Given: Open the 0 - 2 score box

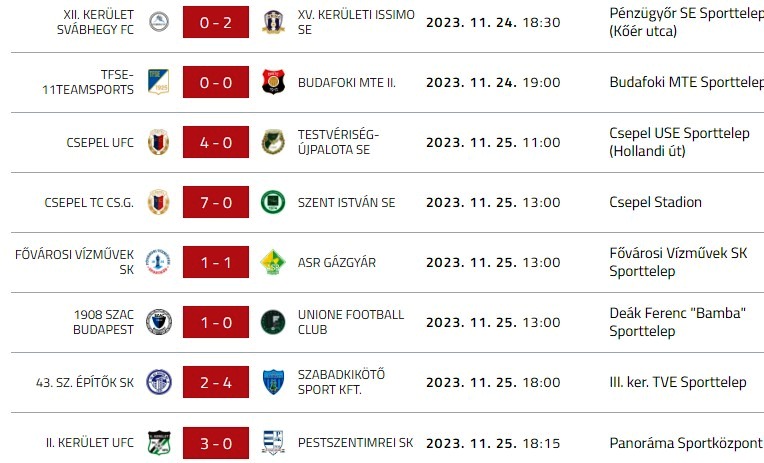Looking at the screenshot, I should tap(216, 22).
